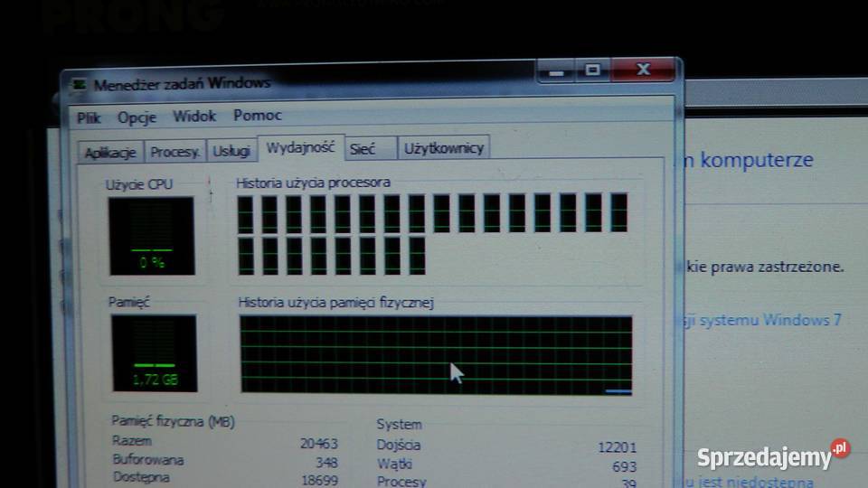Click the 'Razem' label
This screenshot has height=488, width=868.
coord(132,441)
